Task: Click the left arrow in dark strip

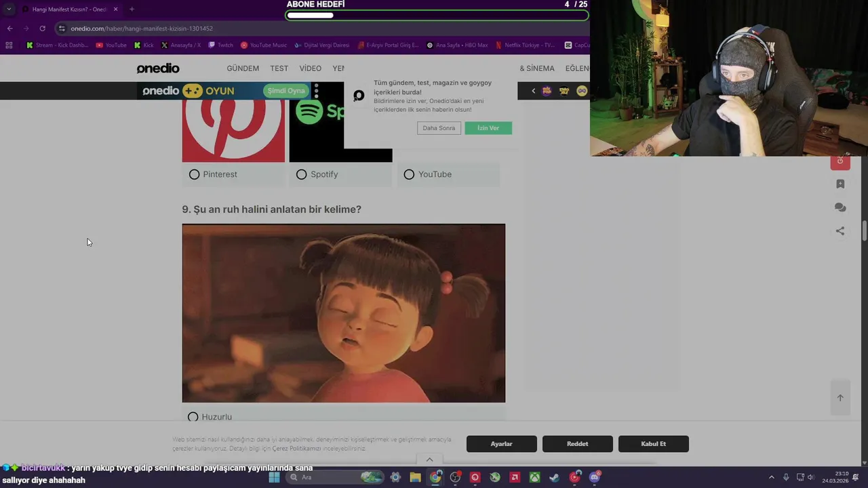Action: pos(533,91)
